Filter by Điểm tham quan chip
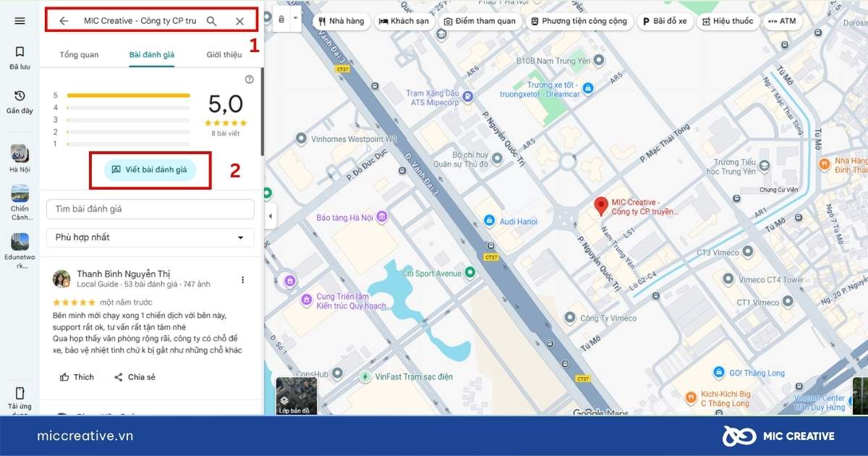The image size is (868, 456). pos(480,21)
